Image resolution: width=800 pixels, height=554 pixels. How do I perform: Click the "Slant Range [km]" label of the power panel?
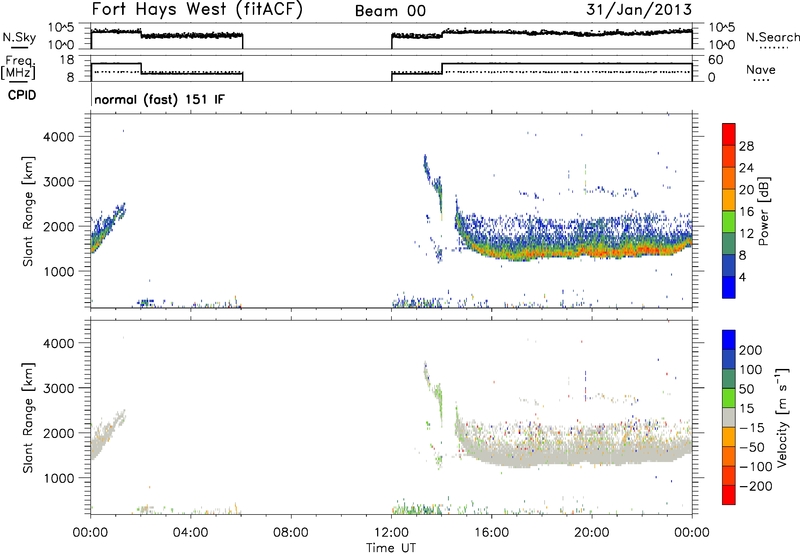click(x=28, y=211)
